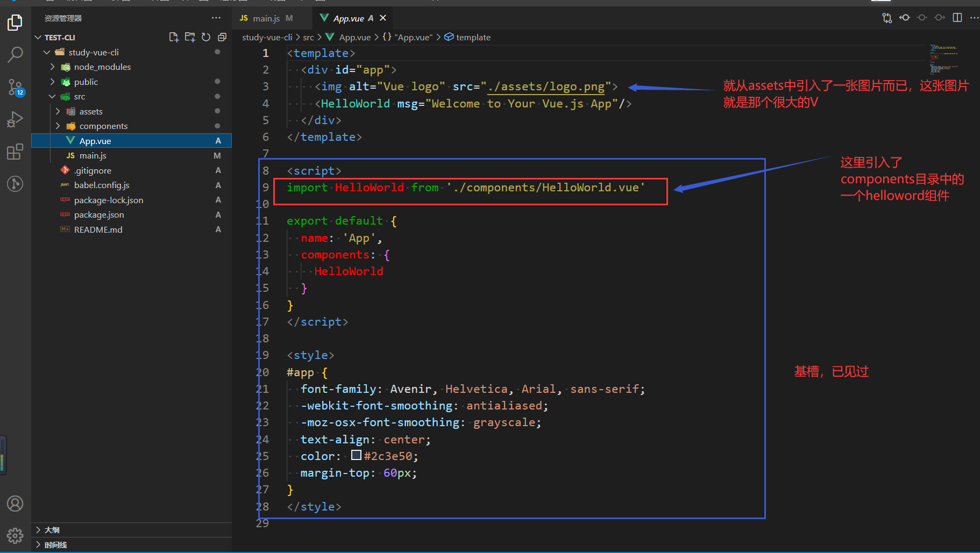Open package.json file
Viewport: 980px width, 553px height.
coord(132,214)
